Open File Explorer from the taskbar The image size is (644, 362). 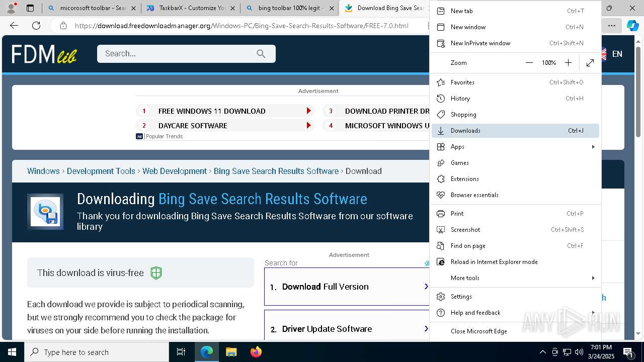(231, 352)
